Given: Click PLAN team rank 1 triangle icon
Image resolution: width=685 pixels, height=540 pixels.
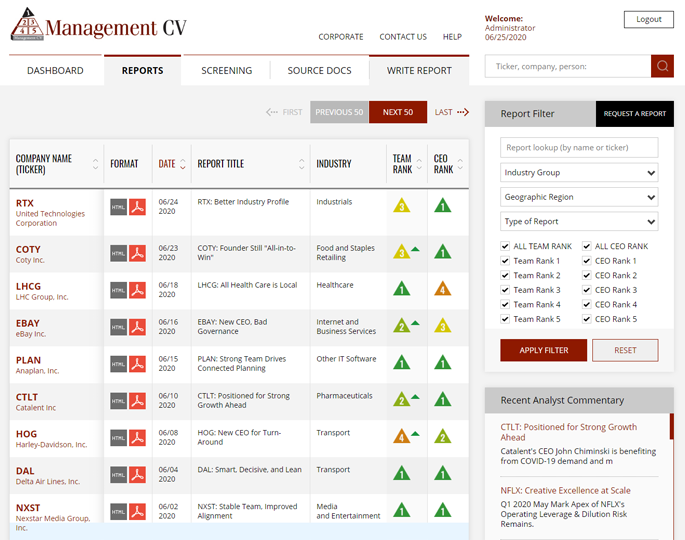Looking at the screenshot, I should [x=401, y=363].
